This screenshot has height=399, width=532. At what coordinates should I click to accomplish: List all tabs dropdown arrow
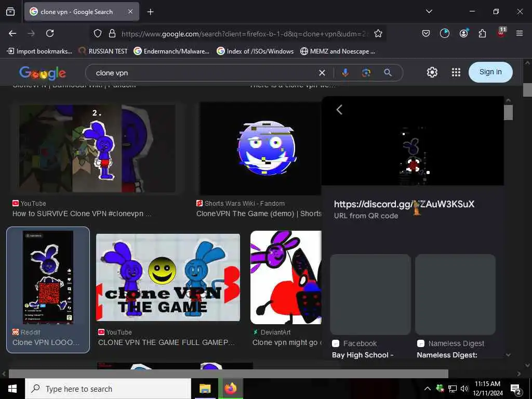click(429, 11)
